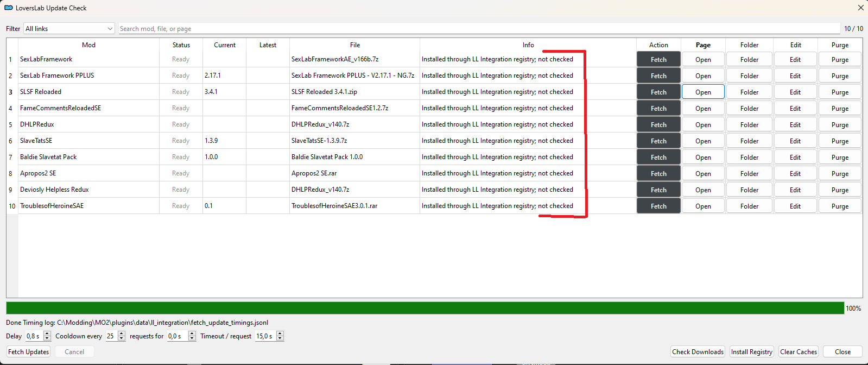Click the Purge column header
868x365 pixels.
point(840,45)
